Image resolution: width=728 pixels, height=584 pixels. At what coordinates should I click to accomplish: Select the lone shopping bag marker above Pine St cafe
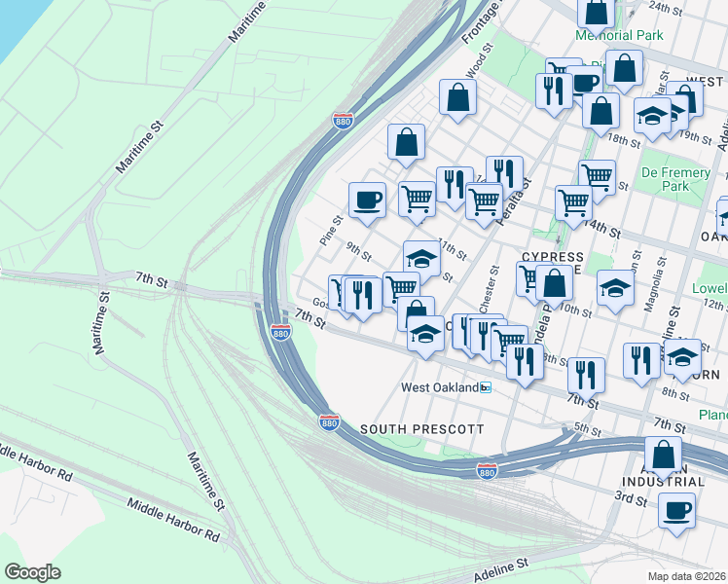(x=407, y=145)
